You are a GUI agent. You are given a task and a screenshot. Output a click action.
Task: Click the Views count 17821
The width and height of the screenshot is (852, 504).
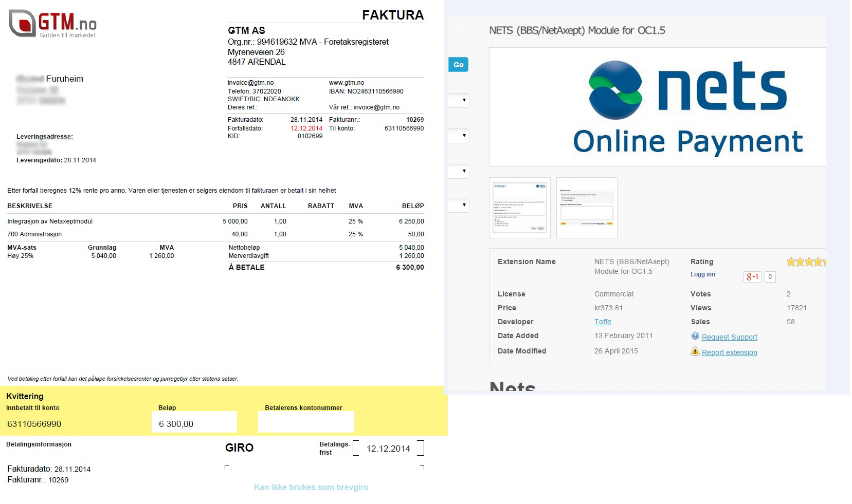796,308
